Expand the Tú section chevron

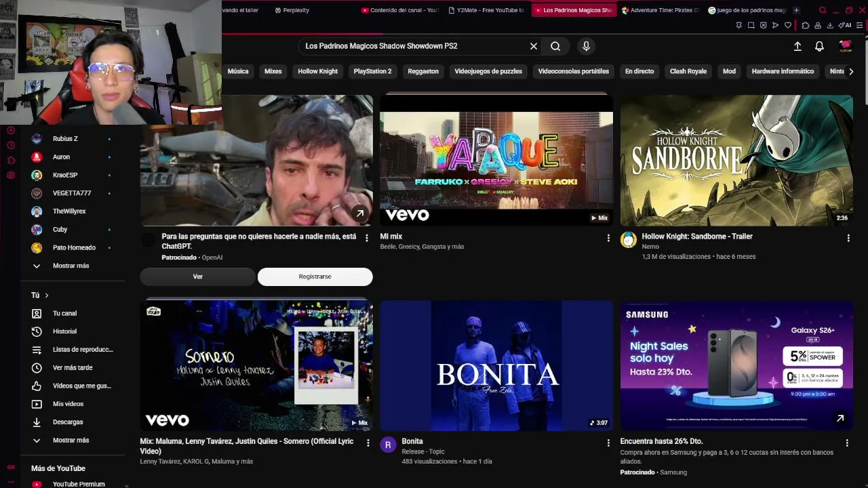tap(46, 296)
